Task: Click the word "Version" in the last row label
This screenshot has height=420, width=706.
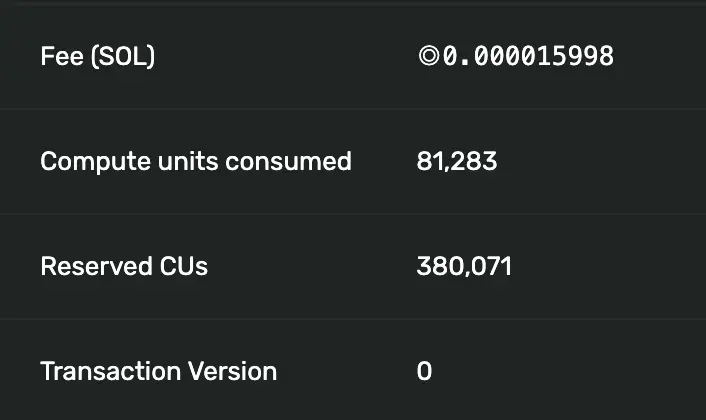Action: tap(232, 371)
